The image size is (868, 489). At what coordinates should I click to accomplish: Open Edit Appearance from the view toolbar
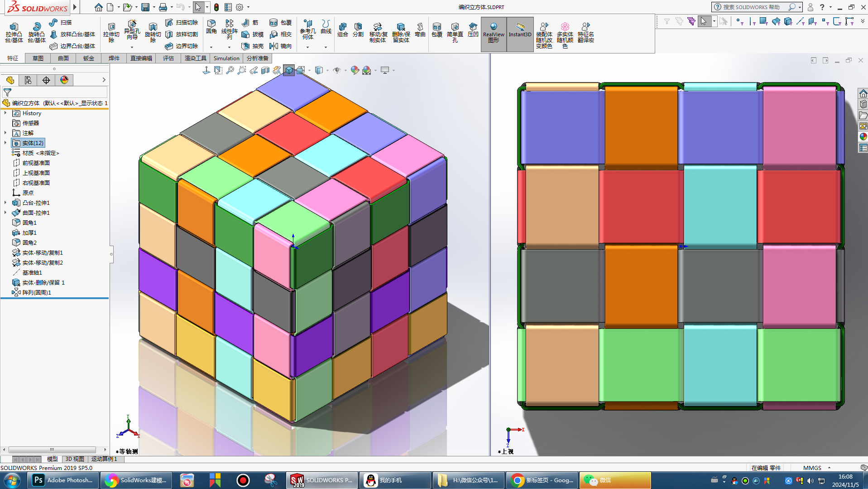pyautogui.click(x=355, y=70)
